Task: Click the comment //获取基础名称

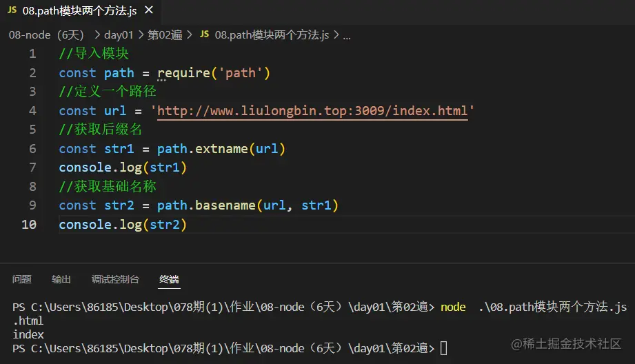Action: 108,187
